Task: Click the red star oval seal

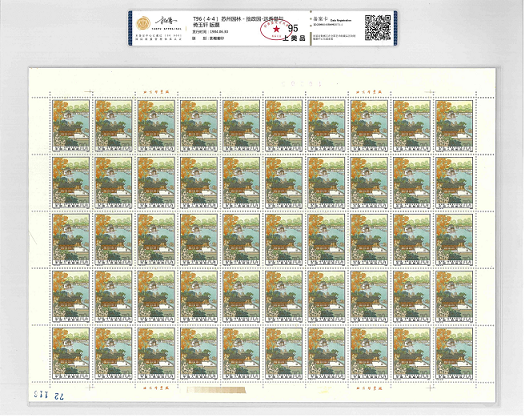Action: pos(276,29)
